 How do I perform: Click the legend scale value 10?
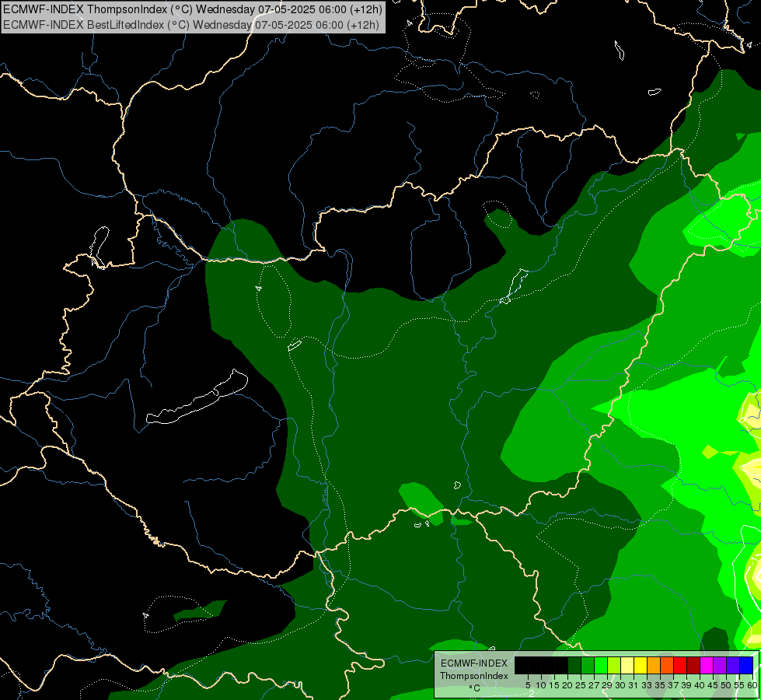point(541,685)
